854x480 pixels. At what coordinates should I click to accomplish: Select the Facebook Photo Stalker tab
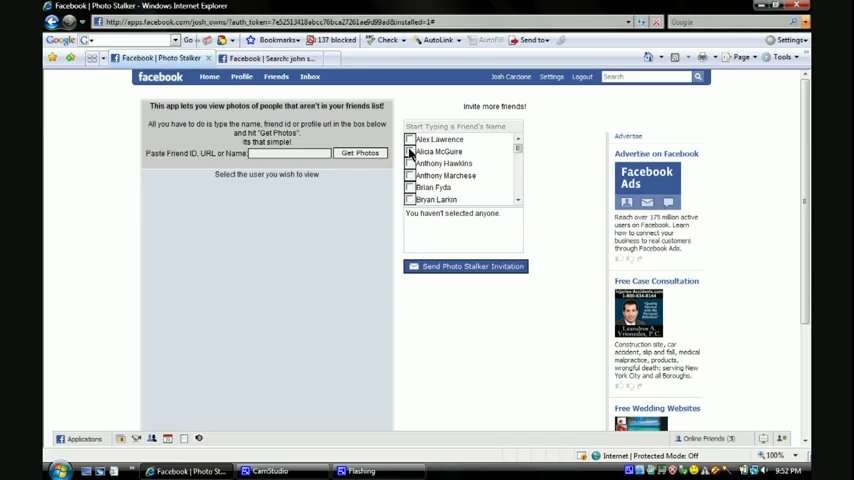(x=161, y=58)
